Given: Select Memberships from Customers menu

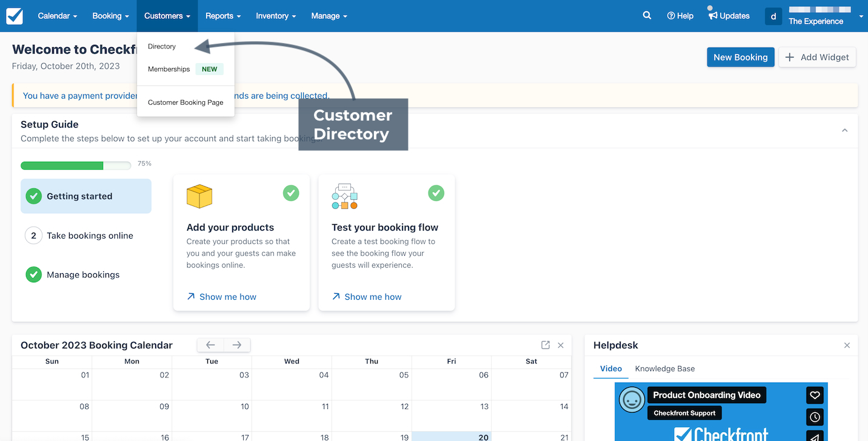Looking at the screenshot, I should coord(169,69).
